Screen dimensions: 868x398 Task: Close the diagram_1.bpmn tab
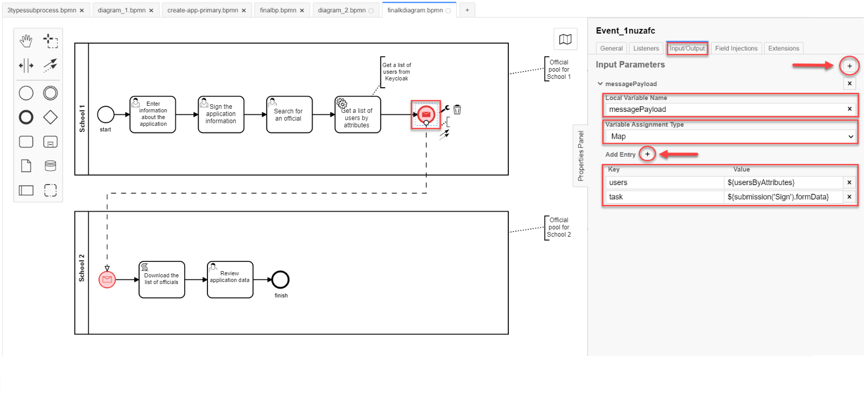coord(151,10)
